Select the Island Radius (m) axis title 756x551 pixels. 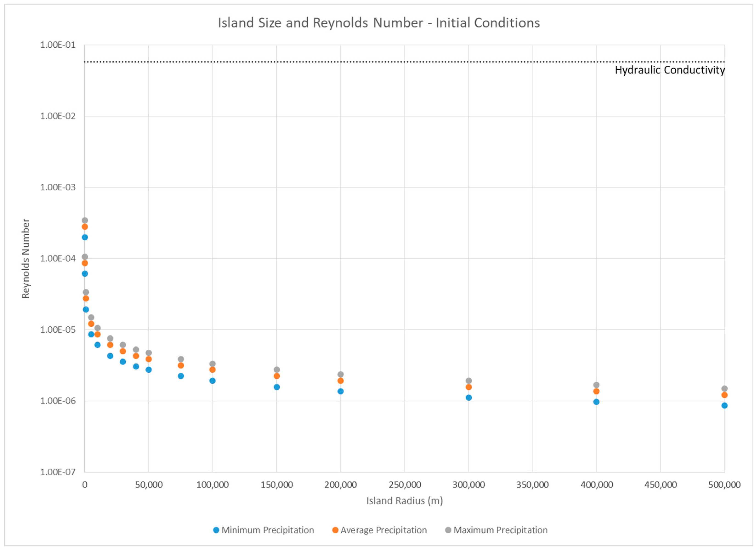405,501
